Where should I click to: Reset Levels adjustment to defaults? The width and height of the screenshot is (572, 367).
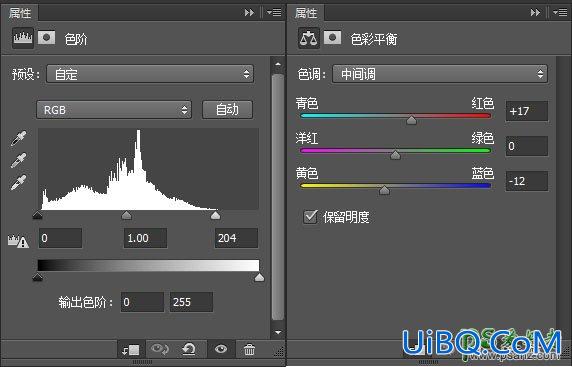click(189, 350)
